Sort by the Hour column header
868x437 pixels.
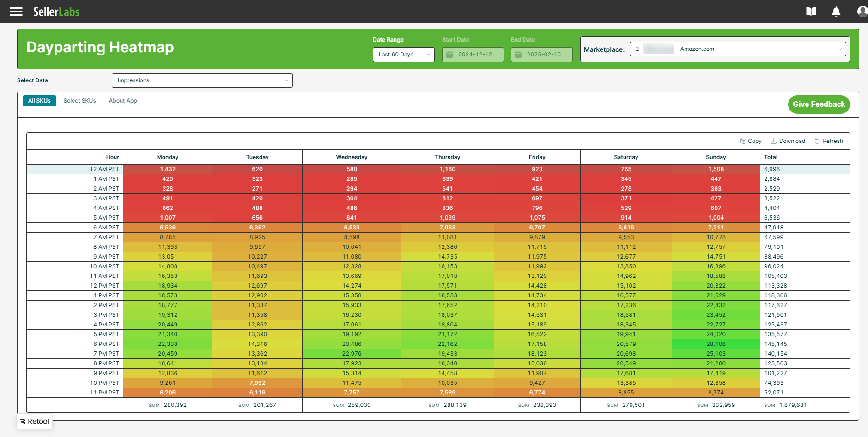tap(75, 157)
